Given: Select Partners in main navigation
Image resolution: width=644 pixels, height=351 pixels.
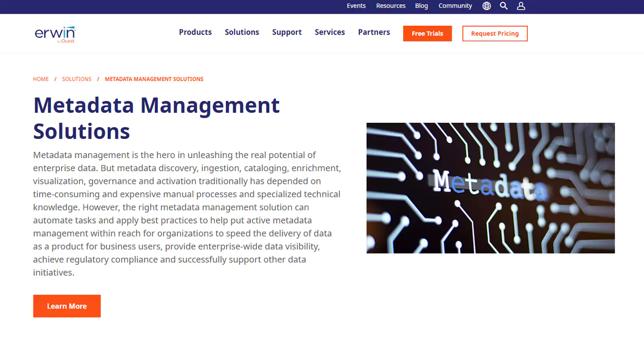Looking at the screenshot, I should click(x=374, y=32).
